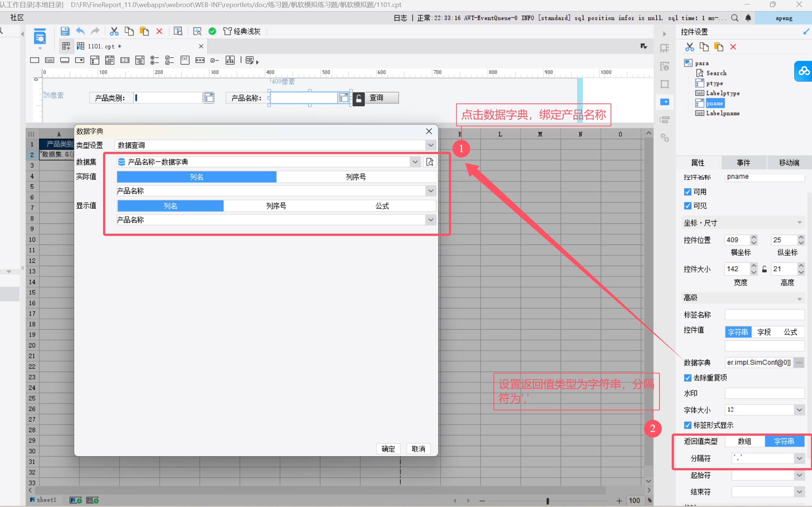812x507 pixels.
Task: Click the scissors cut icon in toolbar
Action: [x=114, y=31]
